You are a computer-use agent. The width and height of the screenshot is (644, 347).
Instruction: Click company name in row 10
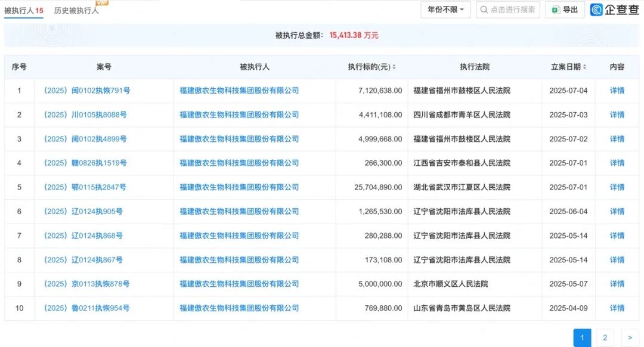pyautogui.click(x=239, y=308)
